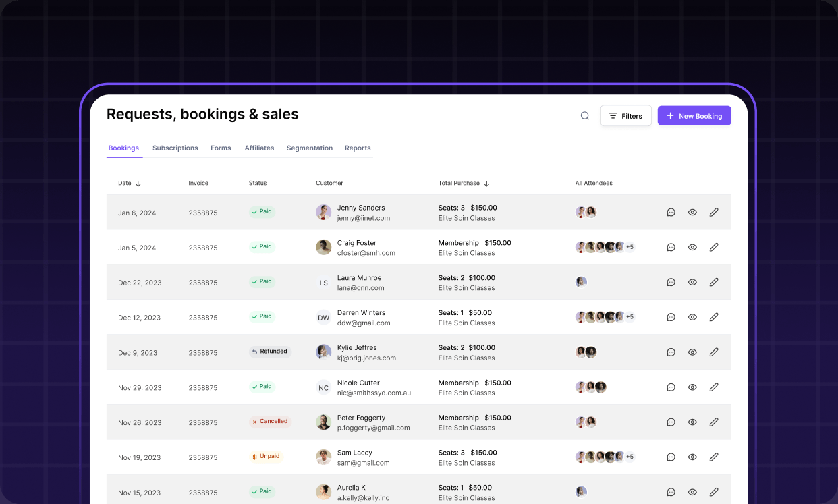This screenshot has width=838, height=504.
Task: Click the search magnifier icon
Action: (x=585, y=116)
